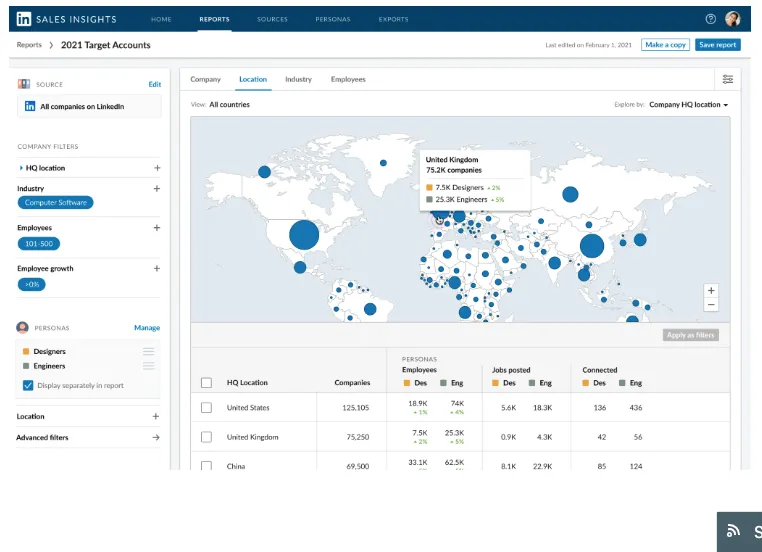Open the All countries view selector
Screen dimensions: 762x552
coord(229,104)
